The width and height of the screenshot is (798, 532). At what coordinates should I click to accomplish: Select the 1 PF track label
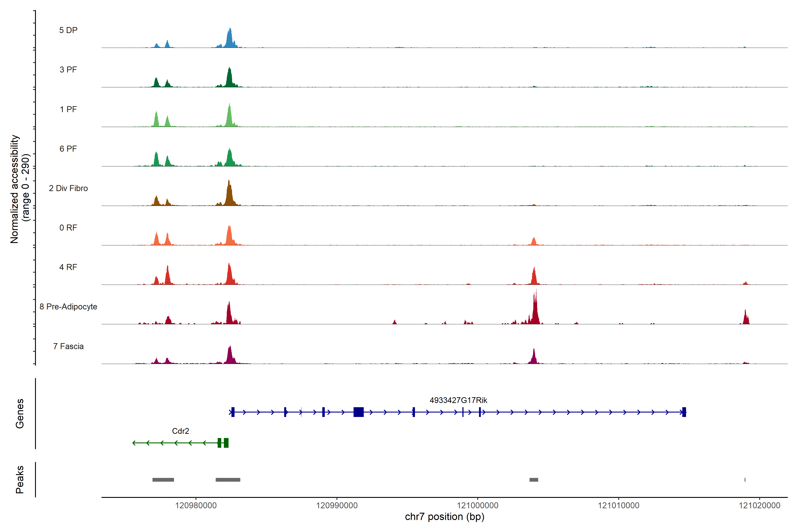click(x=68, y=109)
